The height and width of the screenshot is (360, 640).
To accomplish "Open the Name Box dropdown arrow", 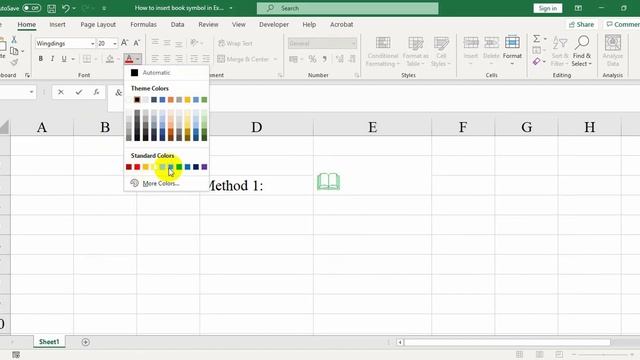I will (31, 92).
